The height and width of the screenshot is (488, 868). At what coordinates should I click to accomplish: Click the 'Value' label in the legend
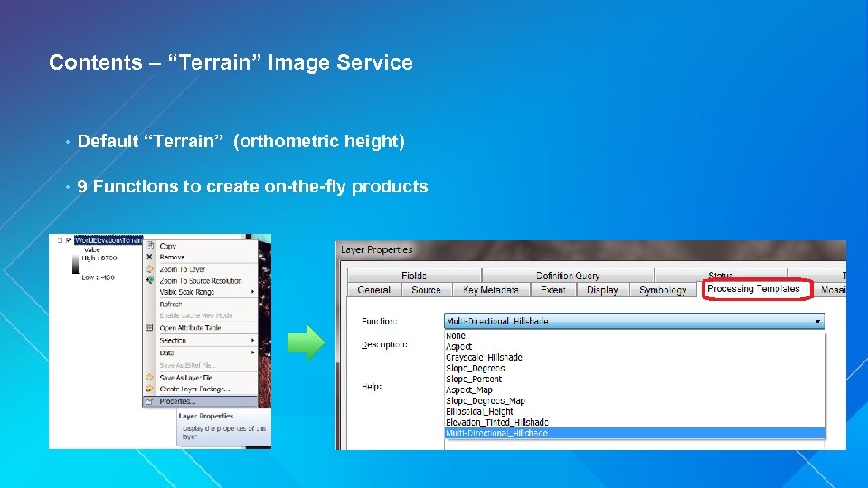coord(92,249)
